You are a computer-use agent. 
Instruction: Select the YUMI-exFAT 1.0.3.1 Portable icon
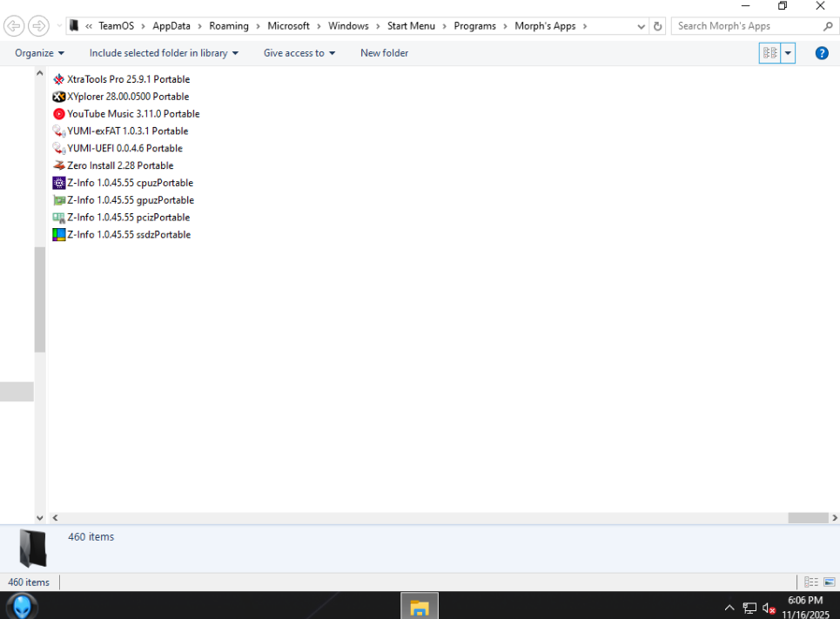[59, 131]
